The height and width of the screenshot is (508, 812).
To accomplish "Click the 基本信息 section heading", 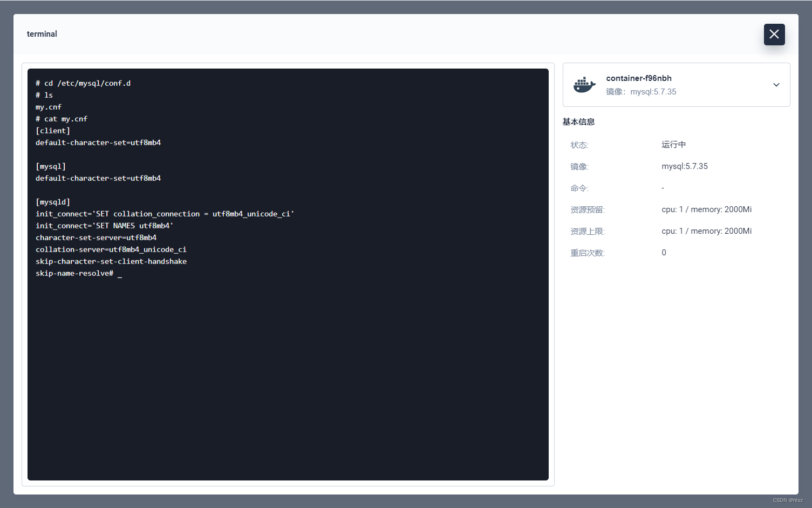I will pyautogui.click(x=578, y=121).
